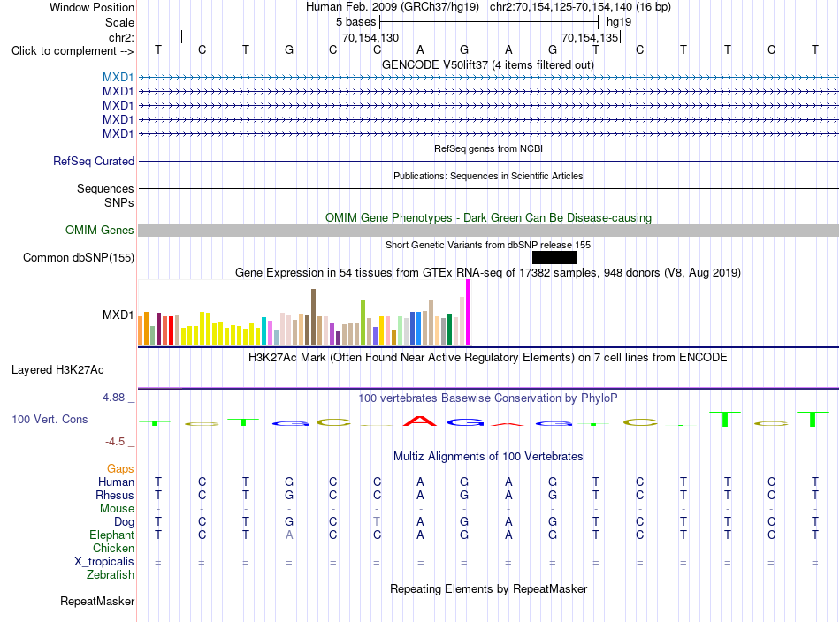Click the Elephant row's faded A base
This screenshot has height=622, width=840.
tap(289, 535)
